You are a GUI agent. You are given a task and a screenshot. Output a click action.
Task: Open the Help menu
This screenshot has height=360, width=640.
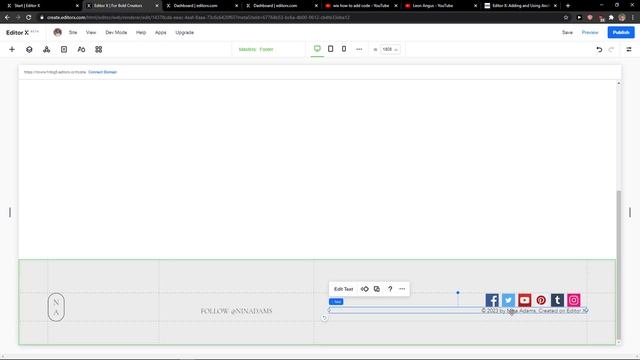[141, 32]
